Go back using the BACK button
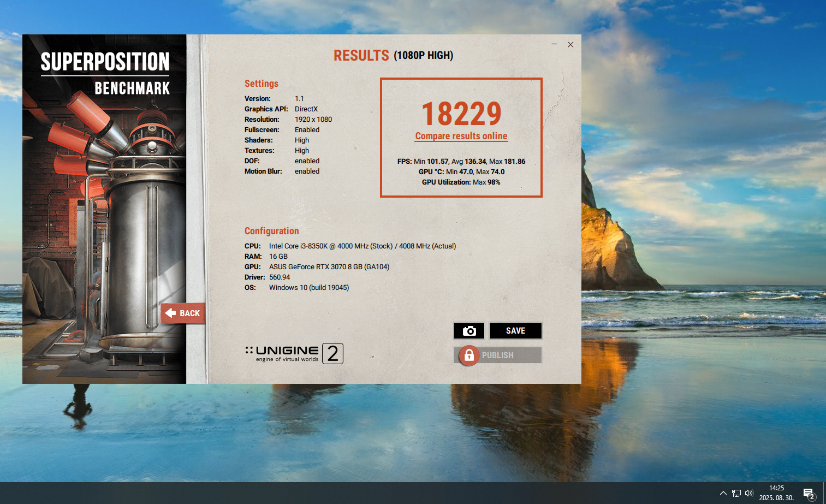826x504 pixels. point(183,313)
